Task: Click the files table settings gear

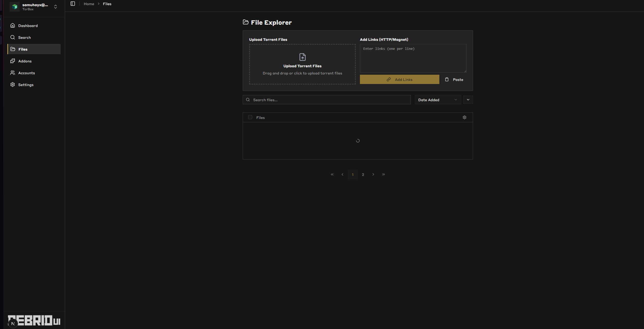Action: (464, 117)
